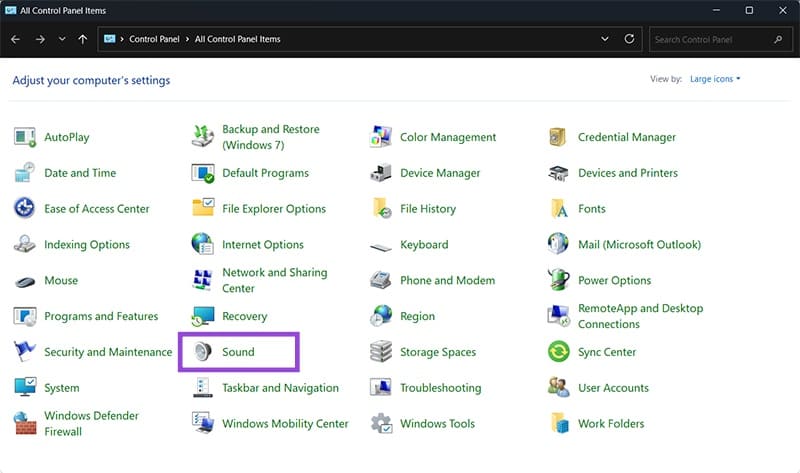Select the Control Panel breadcrumb segment
This screenshot has width=800, height=473.
point(154,39)
